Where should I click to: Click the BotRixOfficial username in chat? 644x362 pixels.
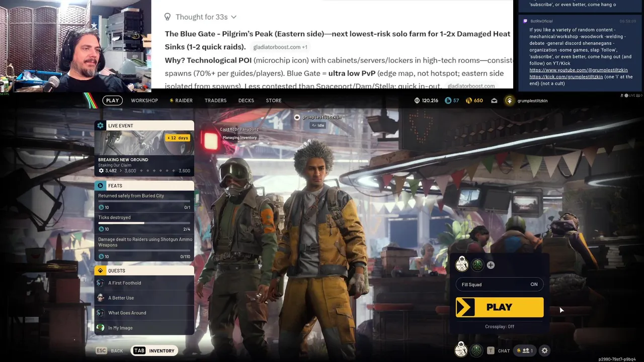(541, 21)
